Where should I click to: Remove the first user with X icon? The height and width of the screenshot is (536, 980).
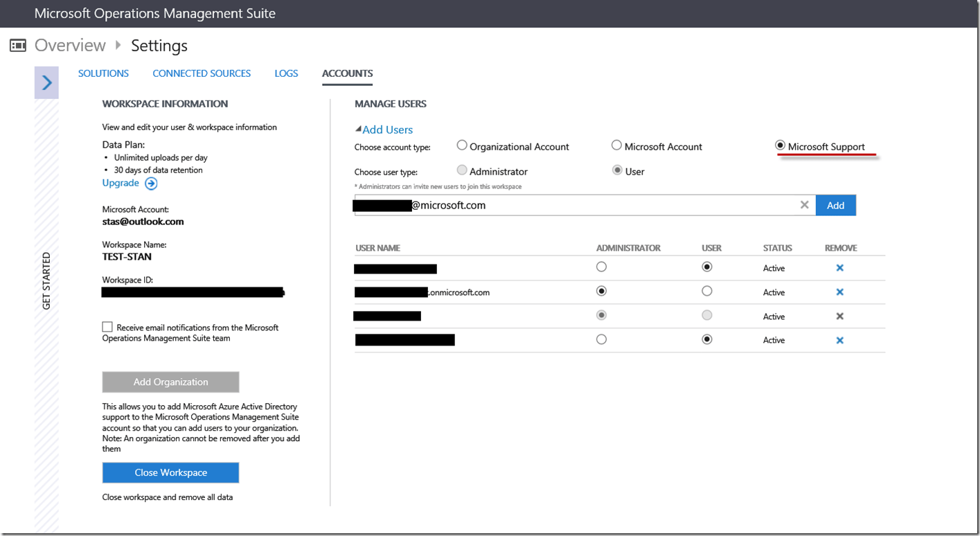point(839,268)
